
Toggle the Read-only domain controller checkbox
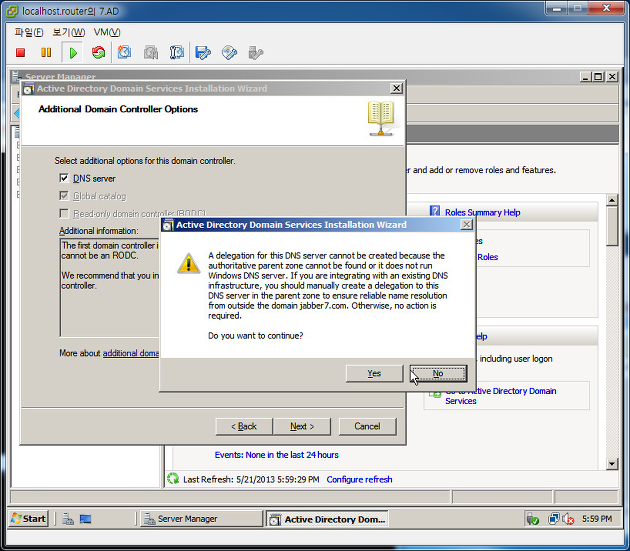64,213
